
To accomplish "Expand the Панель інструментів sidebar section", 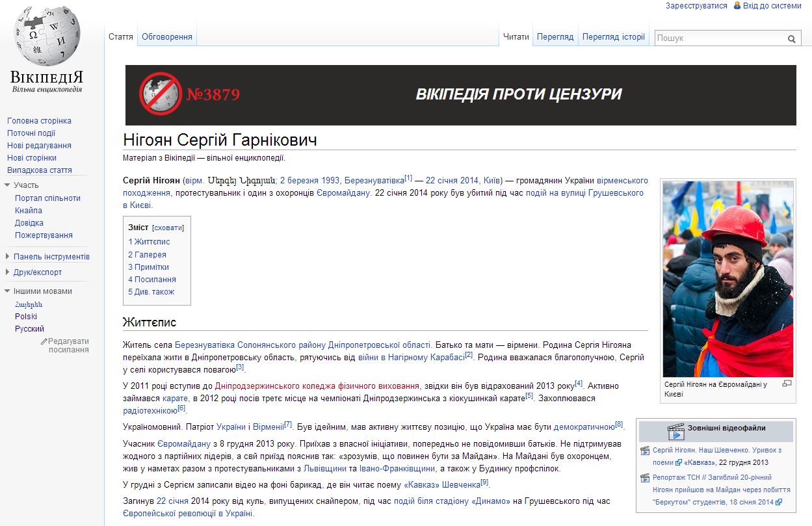I will pos(7,257).
